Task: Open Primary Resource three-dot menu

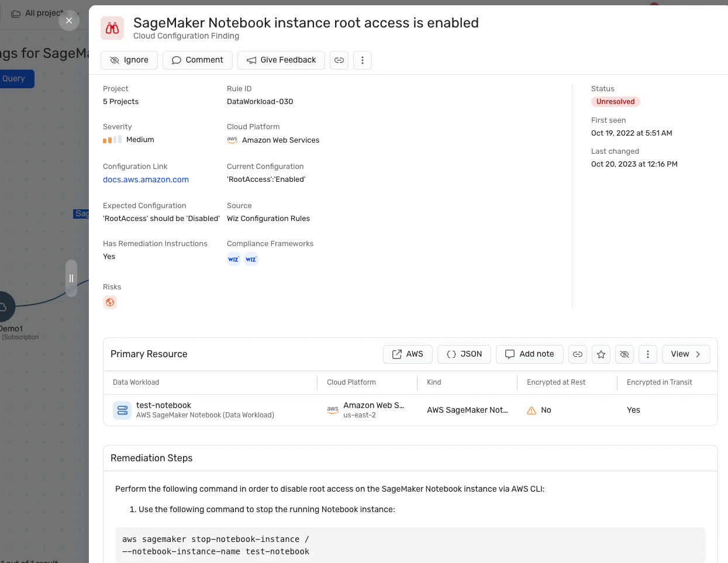Action: (648, 354)
